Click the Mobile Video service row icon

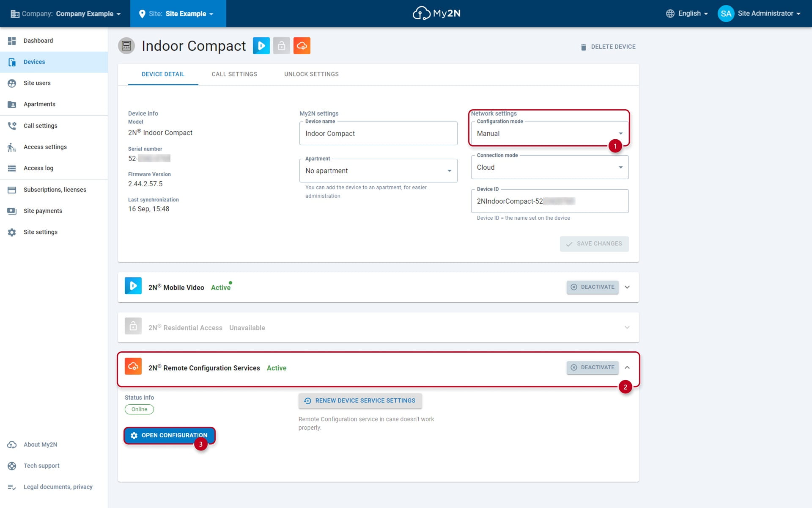click(133, 286)
